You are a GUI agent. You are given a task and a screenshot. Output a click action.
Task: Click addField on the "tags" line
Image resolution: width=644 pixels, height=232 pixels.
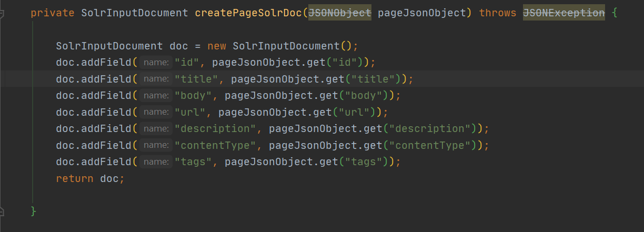click(106, 162)
